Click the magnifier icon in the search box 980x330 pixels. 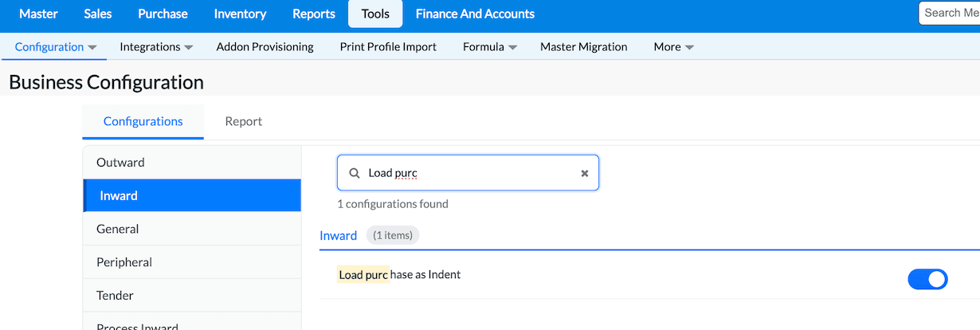355,173
